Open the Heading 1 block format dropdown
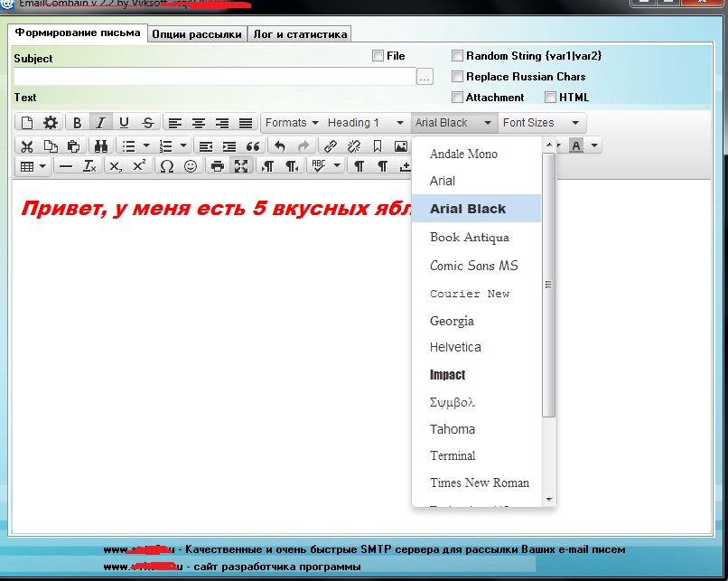Image resolution: width=728 pixels, height=581 pixels. (x=366, y=123)
